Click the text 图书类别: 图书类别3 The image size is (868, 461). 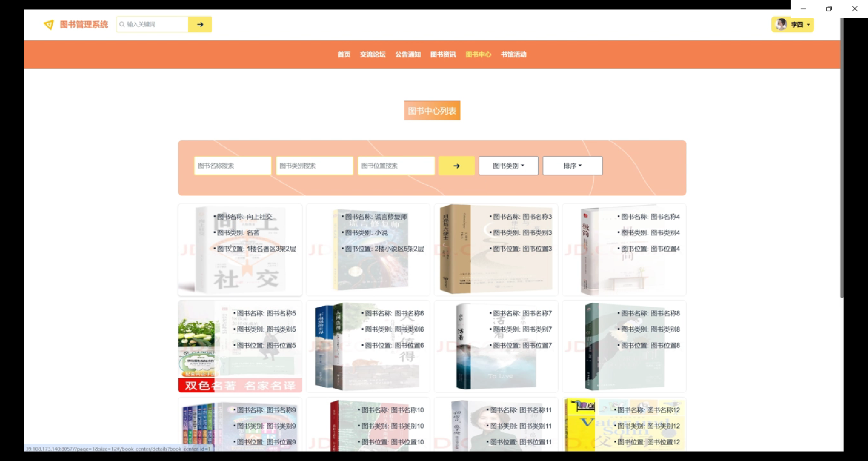tap(522, 233)
